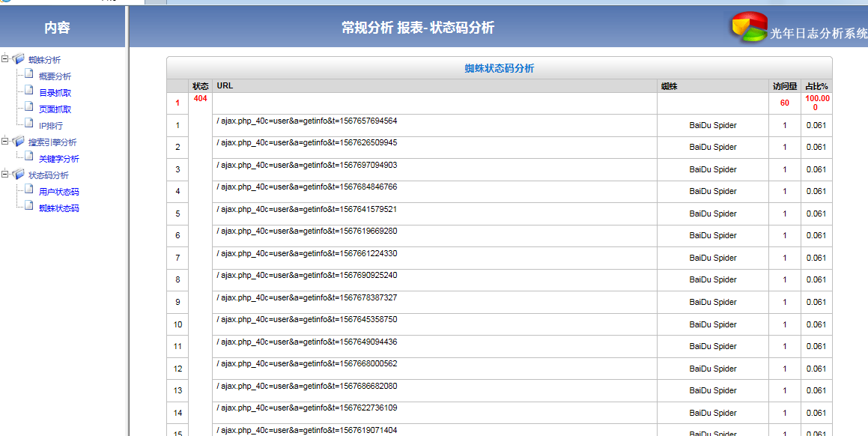This screenshot has height=436, width=868.
Task: Click the 占比% column header
Action: click(816, 86)
